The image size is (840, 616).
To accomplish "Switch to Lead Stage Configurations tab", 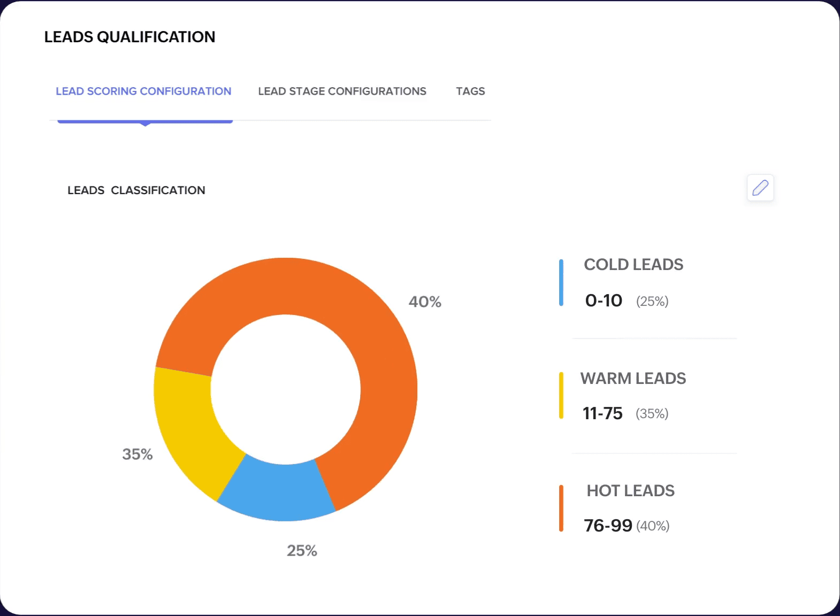I will coord(342,91).
